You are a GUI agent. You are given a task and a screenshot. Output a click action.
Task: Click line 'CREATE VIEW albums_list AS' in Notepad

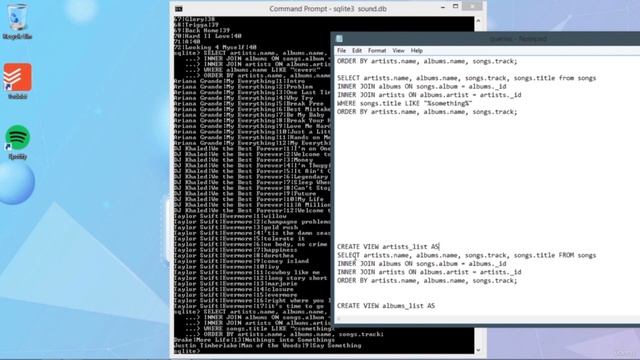[386, 306]
